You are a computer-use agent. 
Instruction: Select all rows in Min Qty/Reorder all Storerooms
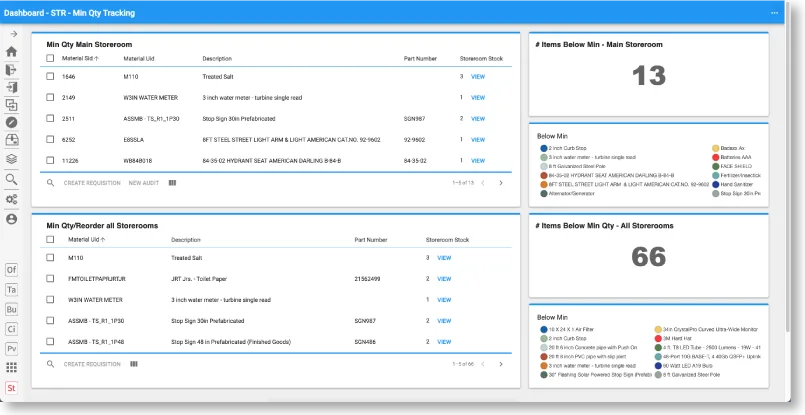[x=50, y=240]
